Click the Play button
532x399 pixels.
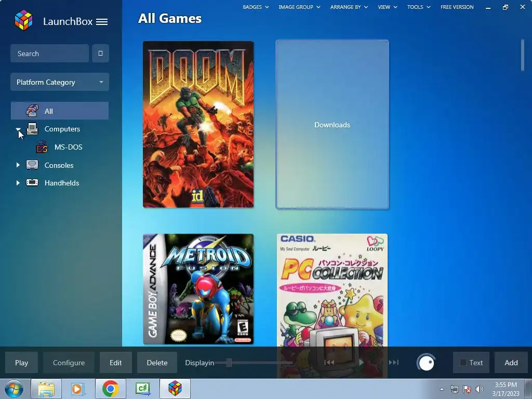pyautogui.click(x=21, y=363)
